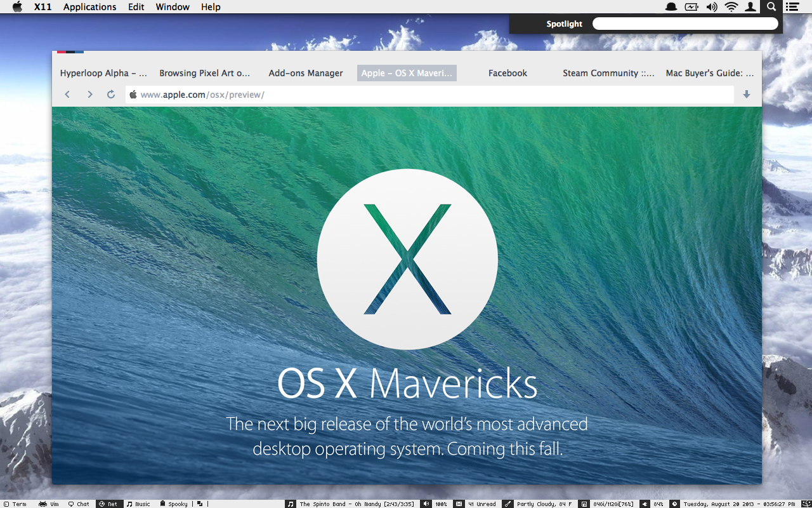Switch to the Chat workspace
Screen dimensions: 812x508
(79, 504)
